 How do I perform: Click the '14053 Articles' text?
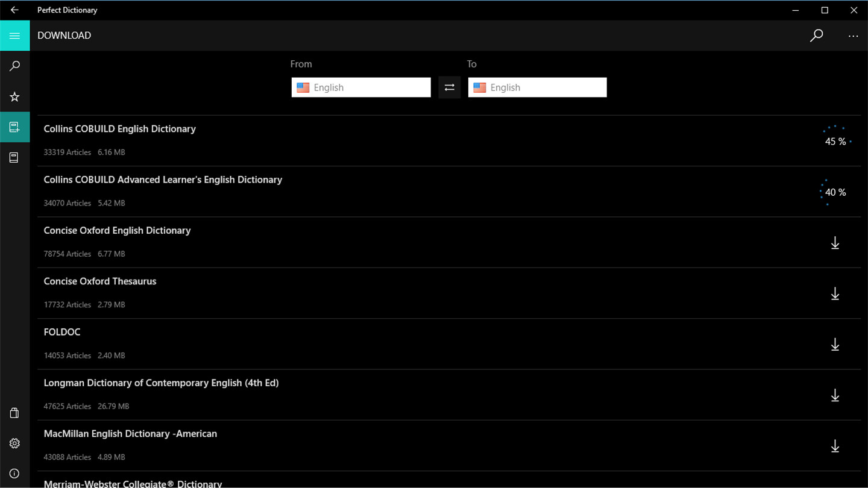[68, 355]
